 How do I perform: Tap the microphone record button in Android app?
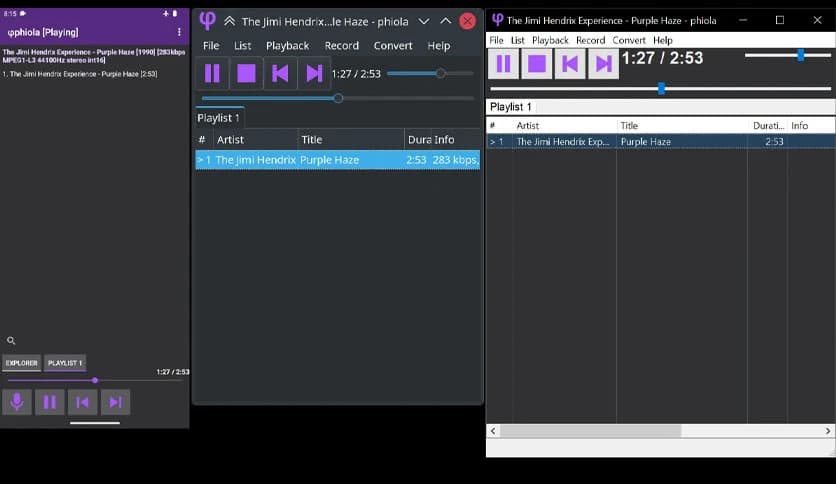(x=17, y=402)
